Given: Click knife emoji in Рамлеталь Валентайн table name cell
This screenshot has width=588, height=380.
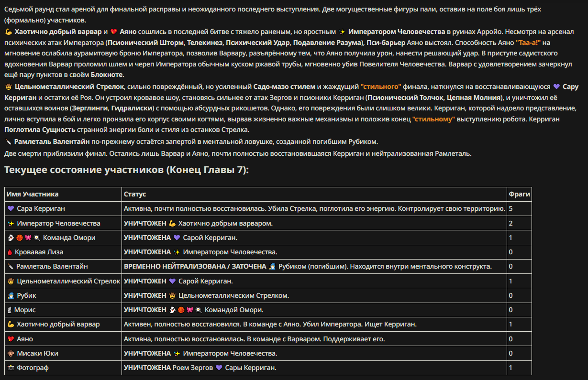Looking at the screenshot, I should tap(10, 266).
